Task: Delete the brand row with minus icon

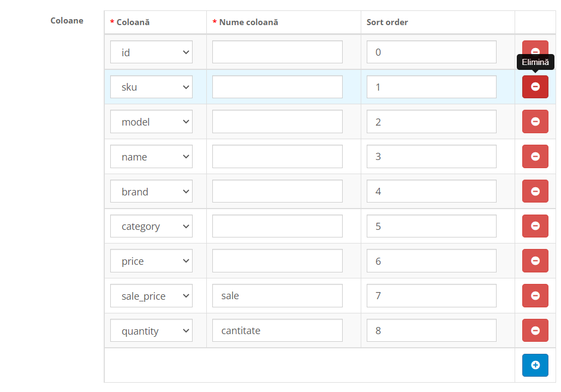Action: pyautogui.click(x=535, y=192)
